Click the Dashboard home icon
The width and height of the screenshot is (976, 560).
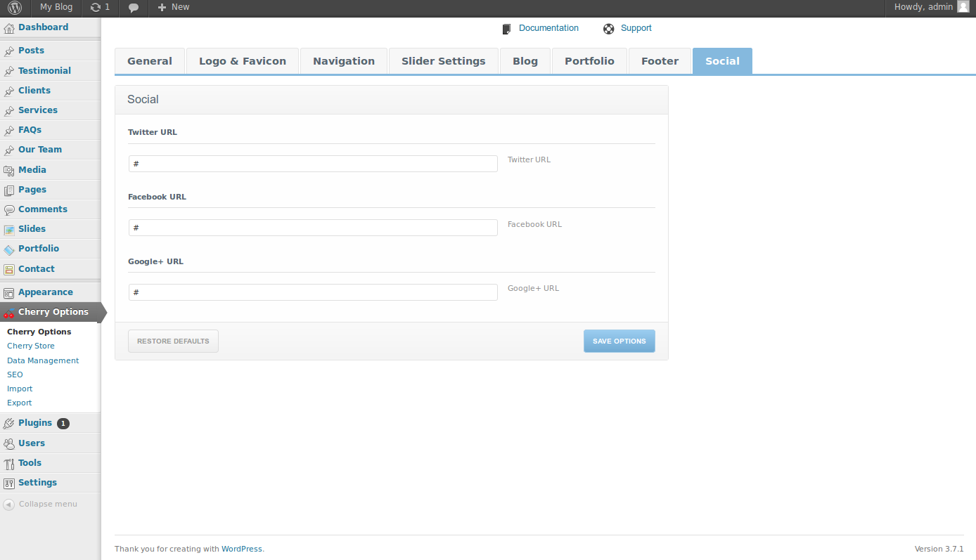9,28
